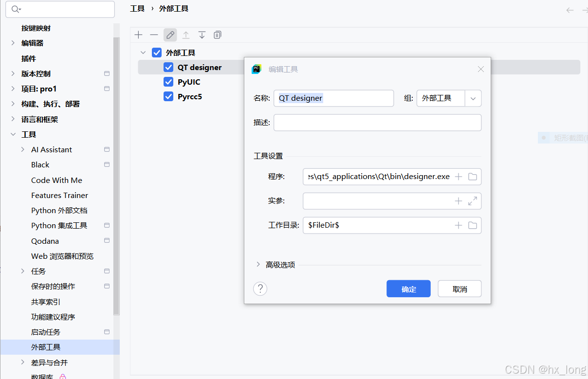
Task: Edit selected tool with pencil icon
Action: click(170, 35)
